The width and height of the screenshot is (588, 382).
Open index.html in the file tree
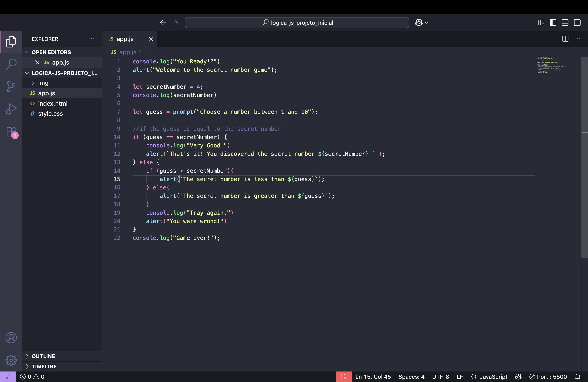click(x=62, y=103)
